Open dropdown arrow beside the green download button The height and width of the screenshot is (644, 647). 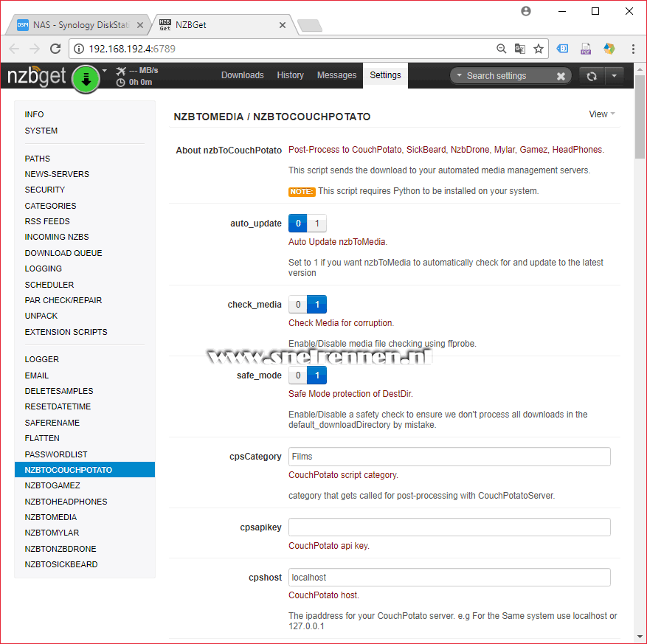point(105,71)
